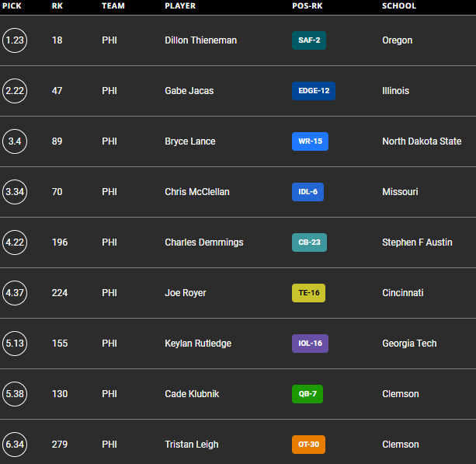Click the orange OT-30 position badge
This screenshot has height=464, width=476.
(x=308, y=445)
